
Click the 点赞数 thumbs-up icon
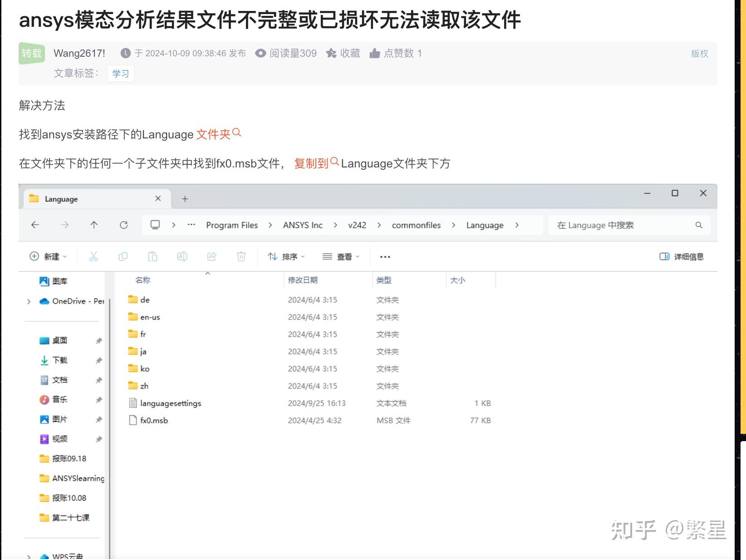(x=375, y=53)
